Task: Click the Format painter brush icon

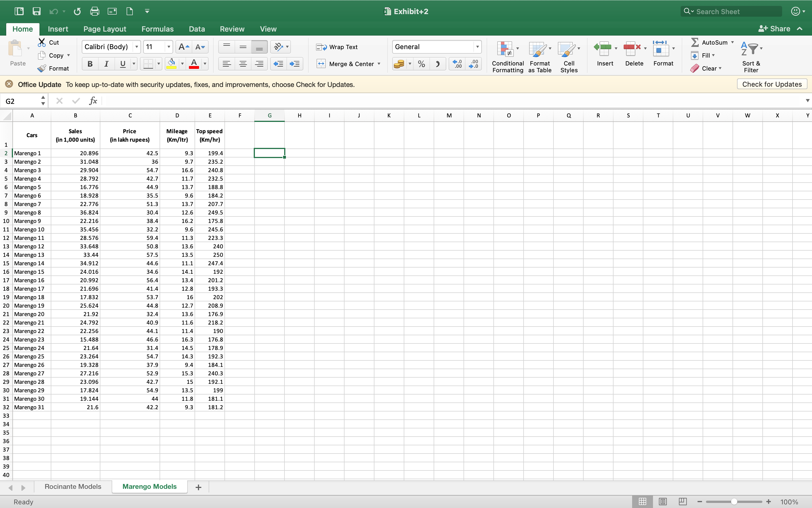Action: 42,69
